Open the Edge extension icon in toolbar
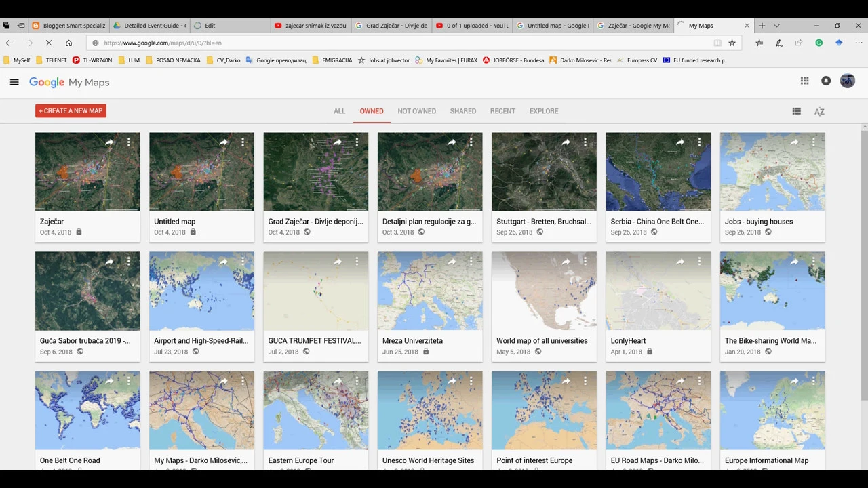The image size is (868, 488). tap(839, 43)
